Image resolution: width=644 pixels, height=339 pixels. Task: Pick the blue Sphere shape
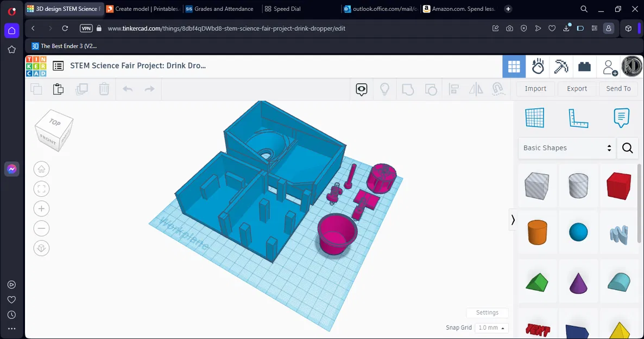pyautogui.click(x=578, y=232)
